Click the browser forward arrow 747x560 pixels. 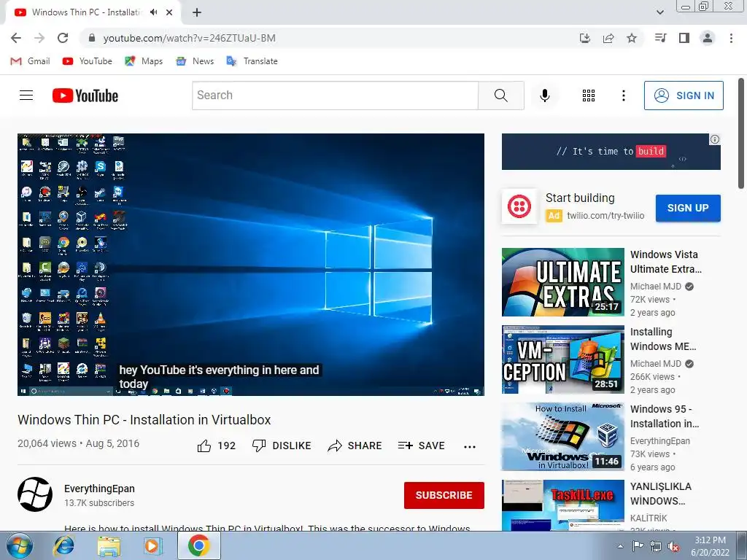pyautogui.click(x=39, y=38)
